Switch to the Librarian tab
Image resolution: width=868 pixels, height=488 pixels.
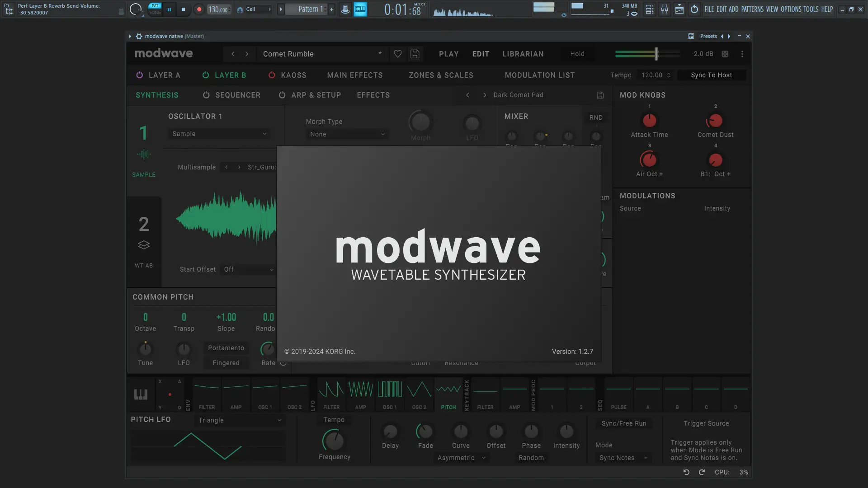(x=523, y=54)
